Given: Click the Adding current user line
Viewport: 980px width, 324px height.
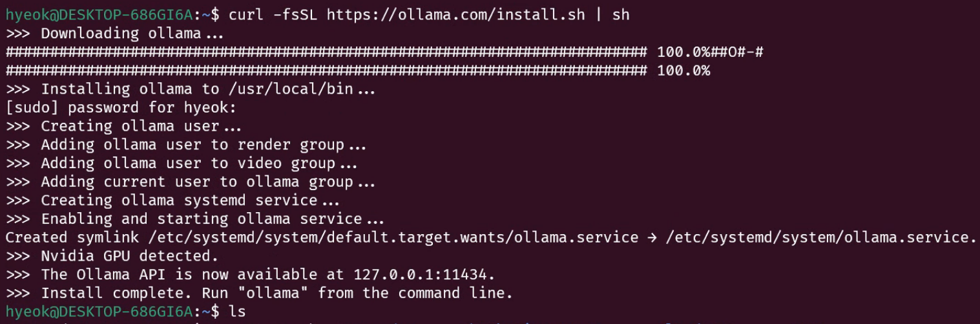Looking at the screenshot, I should pos(191,182).
